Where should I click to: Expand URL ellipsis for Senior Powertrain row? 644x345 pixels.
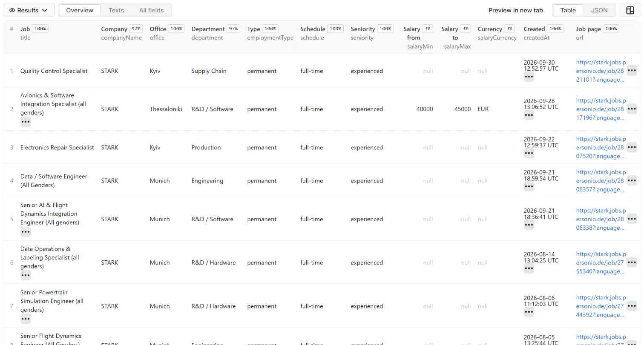632,306
